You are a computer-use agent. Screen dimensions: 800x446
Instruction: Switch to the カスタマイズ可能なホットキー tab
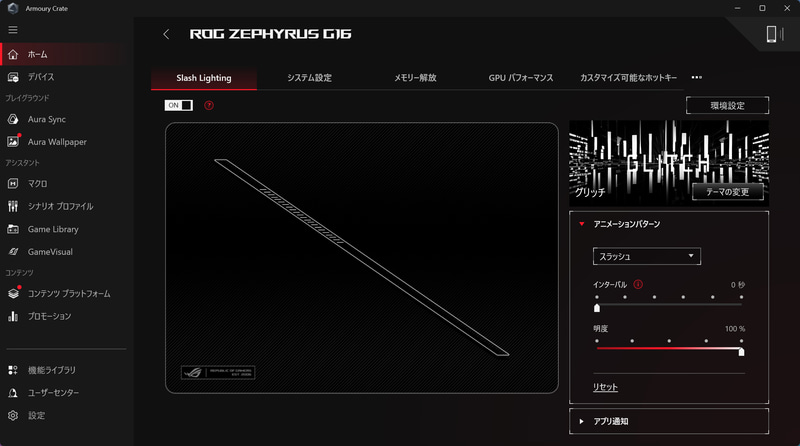pos(628,78)
